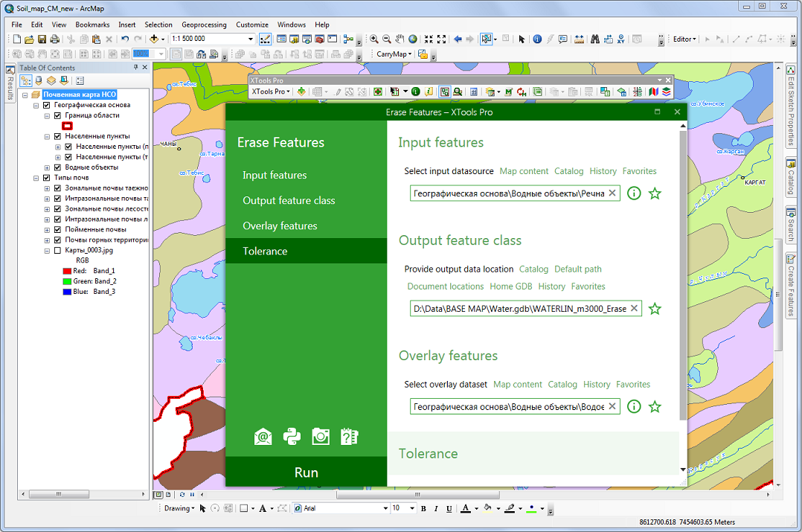The height and width of the screenshot is (532, 802).
Task: Toggle Географическая основа group checkbox
Action: (47, 105)
